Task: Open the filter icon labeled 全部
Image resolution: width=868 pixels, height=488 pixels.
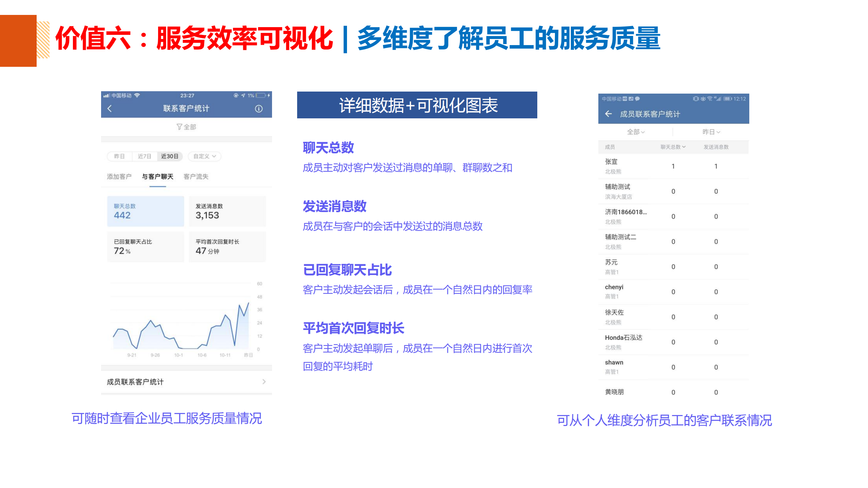Action: click(186, 126)
